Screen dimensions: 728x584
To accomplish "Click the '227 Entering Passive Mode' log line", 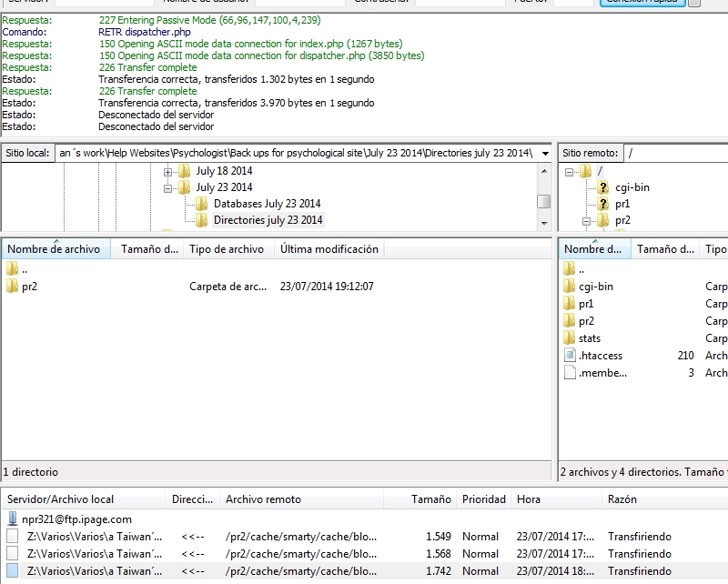I will pos(209,20).
